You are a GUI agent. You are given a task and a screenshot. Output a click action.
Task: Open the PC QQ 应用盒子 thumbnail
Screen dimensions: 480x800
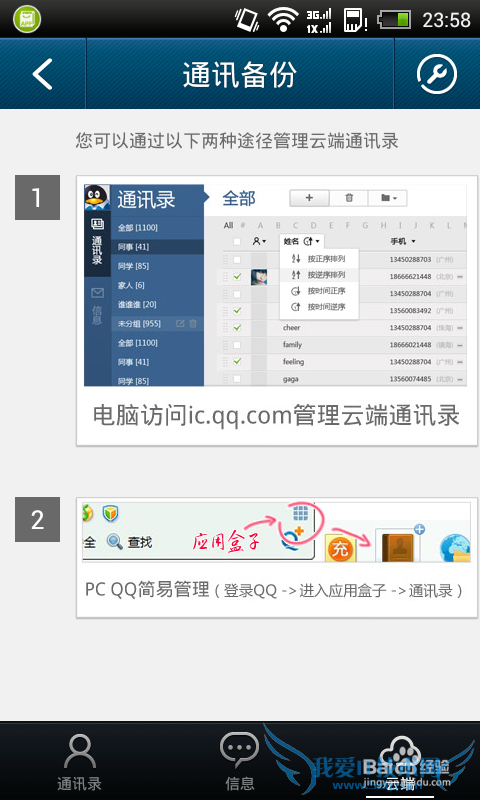click(276, 532)
